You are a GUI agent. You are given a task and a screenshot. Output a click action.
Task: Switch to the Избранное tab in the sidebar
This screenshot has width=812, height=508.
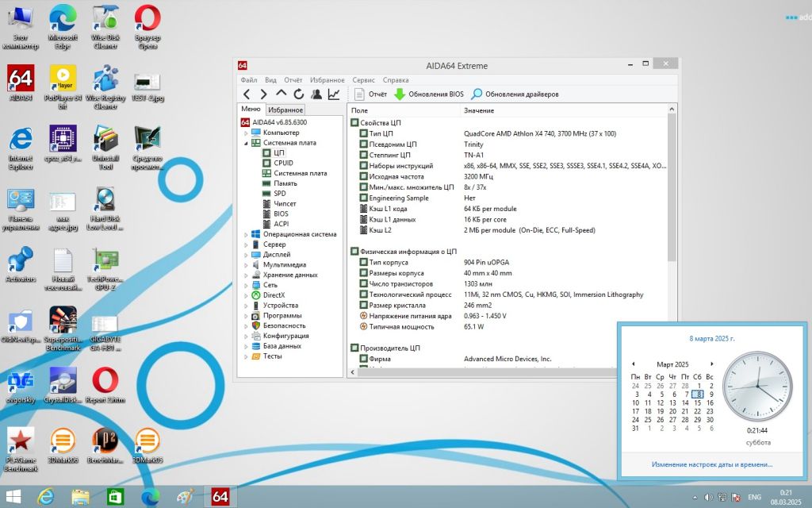(285, 110)
